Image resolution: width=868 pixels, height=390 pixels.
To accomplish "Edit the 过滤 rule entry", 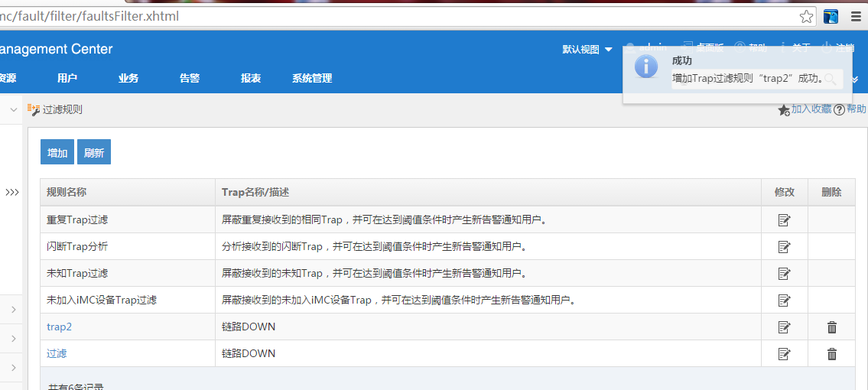I will [x=784, y=354].
